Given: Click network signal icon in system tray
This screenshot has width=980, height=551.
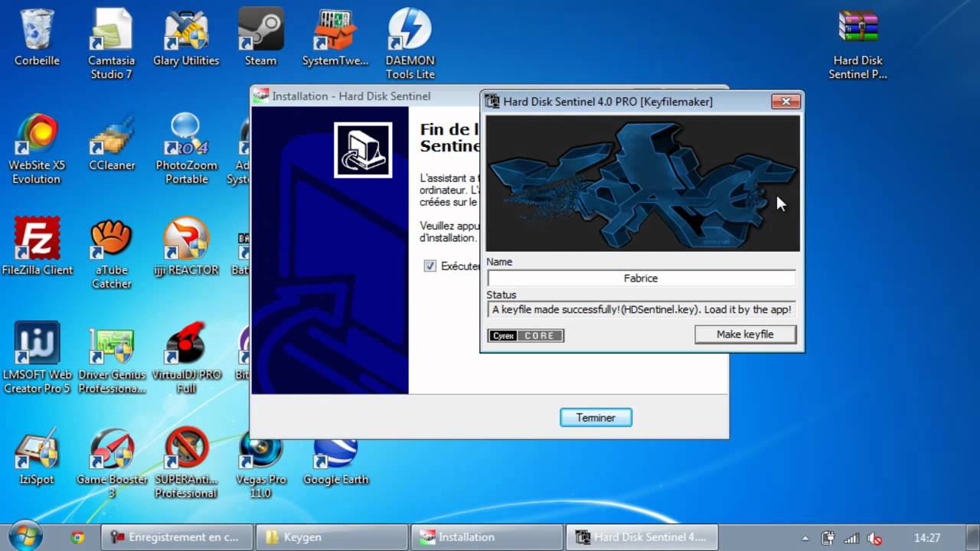Looking at the screenshot, I should 851,538.
